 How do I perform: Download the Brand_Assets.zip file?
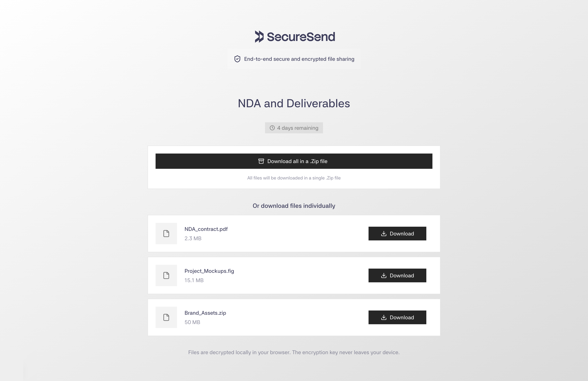tap(397, 318)
